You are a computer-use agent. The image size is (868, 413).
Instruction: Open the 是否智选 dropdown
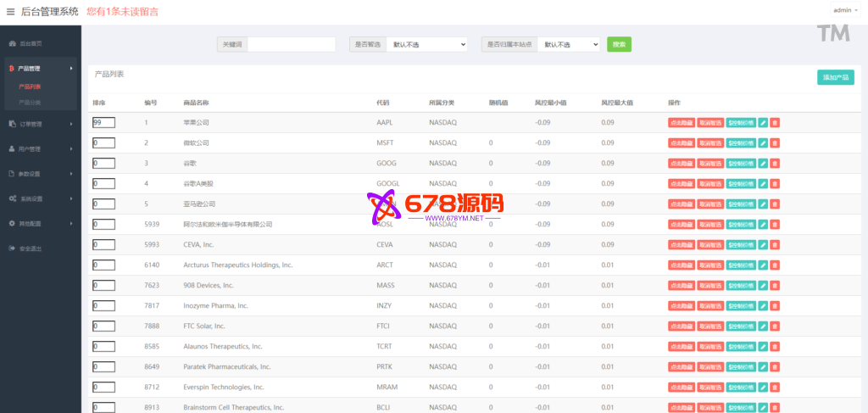[x=426, y=44]
